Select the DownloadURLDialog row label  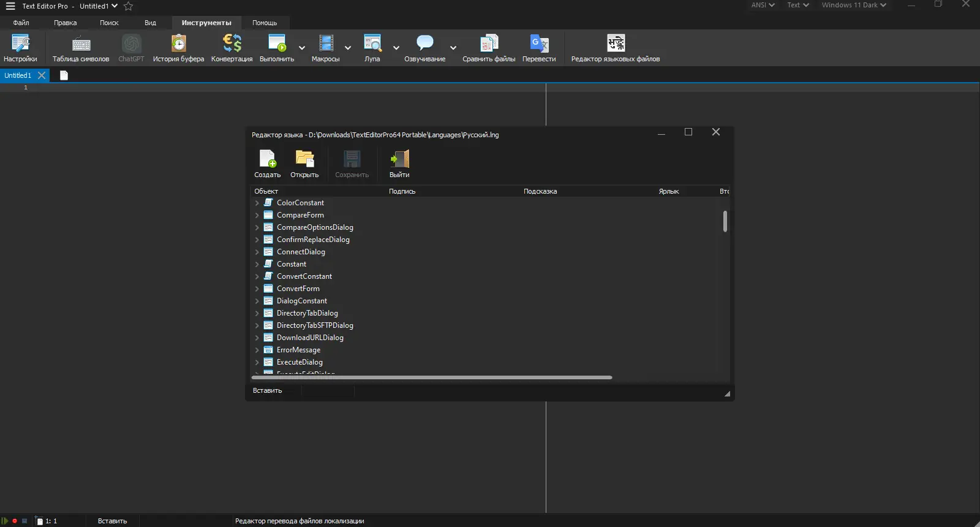pos(310,338)
